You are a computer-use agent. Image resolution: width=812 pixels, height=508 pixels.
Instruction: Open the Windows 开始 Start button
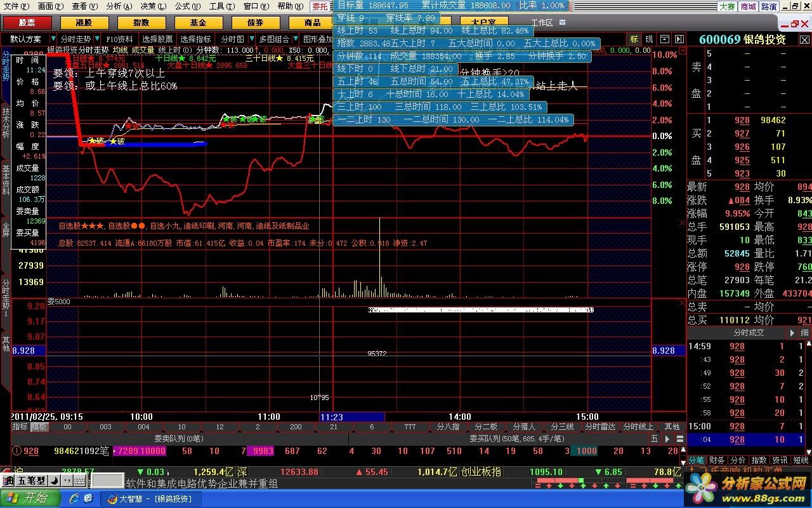pos(30,498)
